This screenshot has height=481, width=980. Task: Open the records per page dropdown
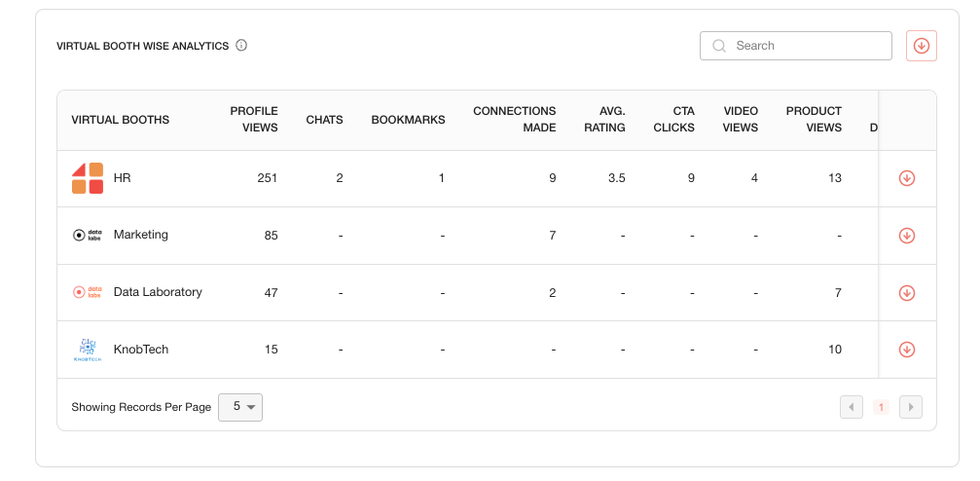pyautogui.click(x=240, y=407)
